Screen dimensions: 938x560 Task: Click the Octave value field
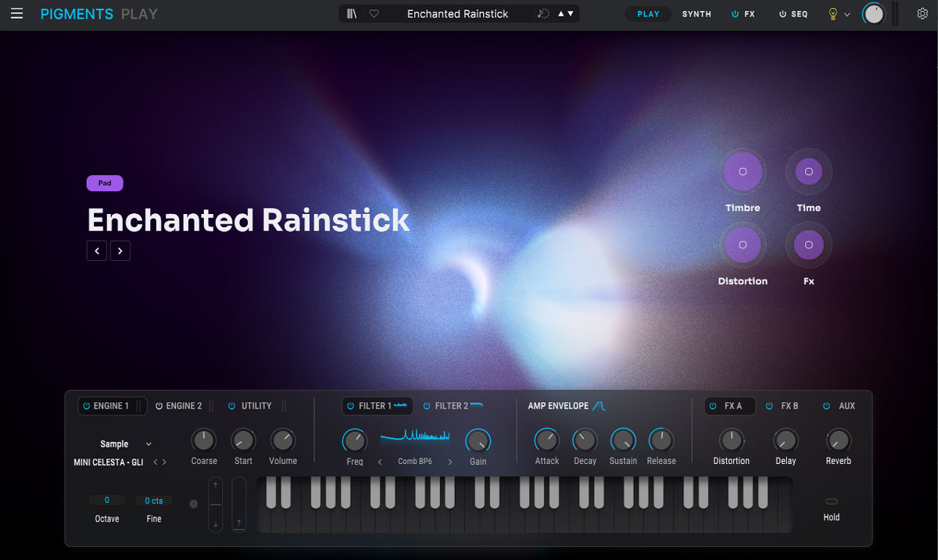[x=107, y=500]
